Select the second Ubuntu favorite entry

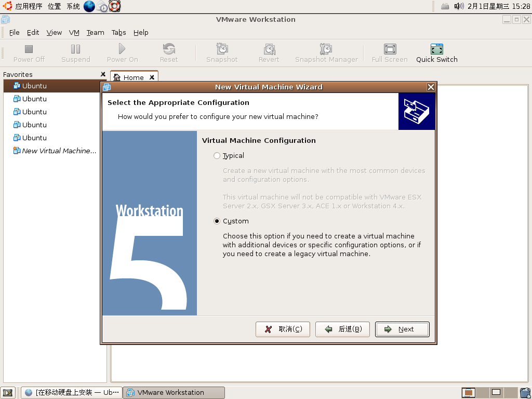pos(55,99)
